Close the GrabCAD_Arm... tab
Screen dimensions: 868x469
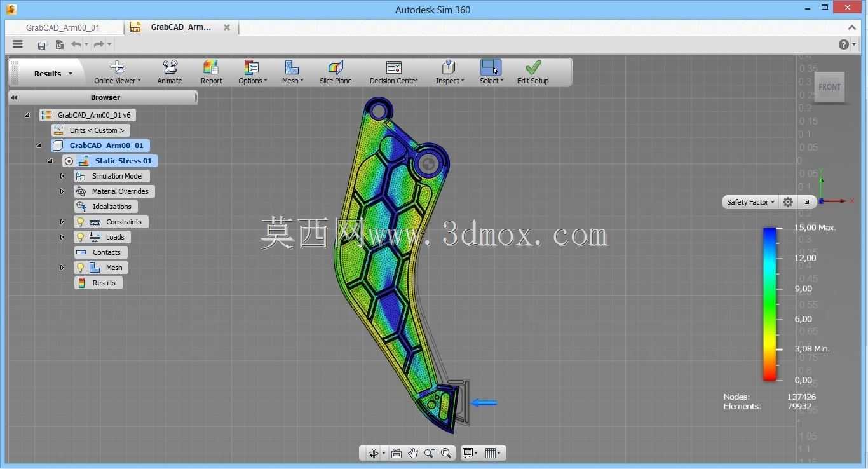pyautogui.click(x=227, y=27)
